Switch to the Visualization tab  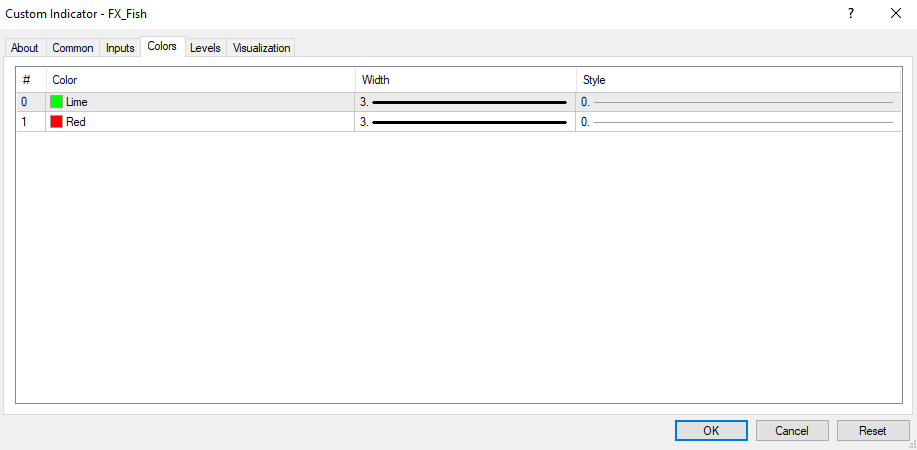261,48
